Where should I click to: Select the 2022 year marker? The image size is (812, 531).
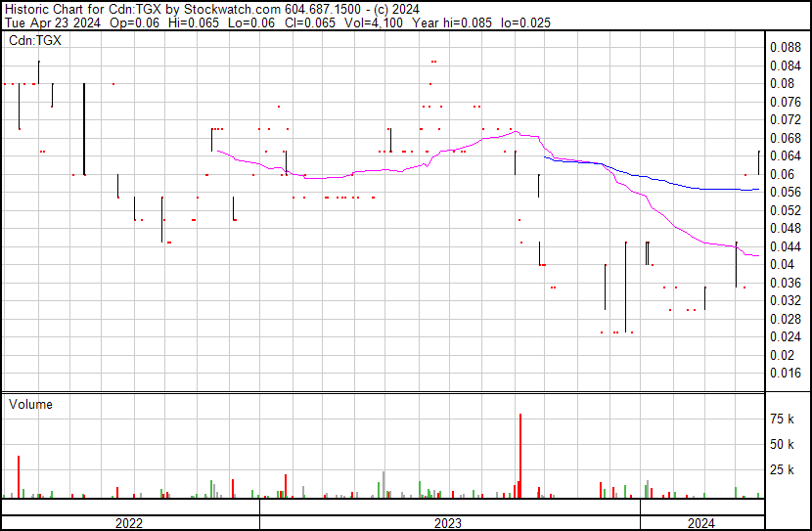tap(129, 523)
